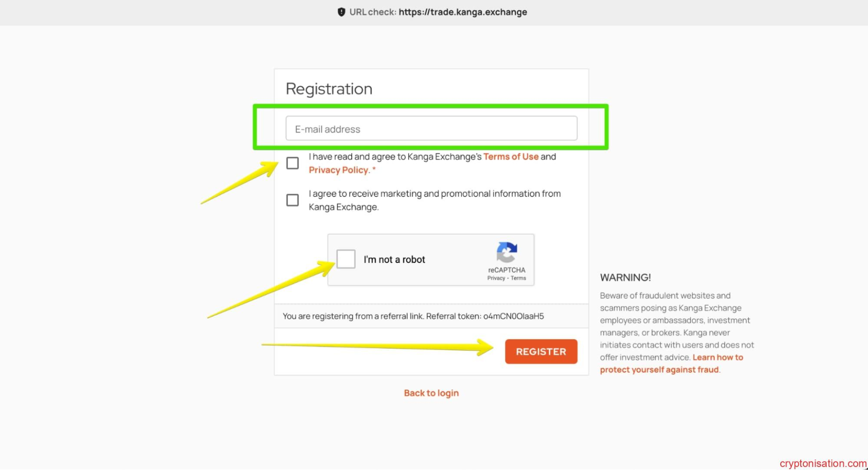Click the Registration heading
This screenshot has height=470, width=868.
pyautogui.click(x=329, y=89)
